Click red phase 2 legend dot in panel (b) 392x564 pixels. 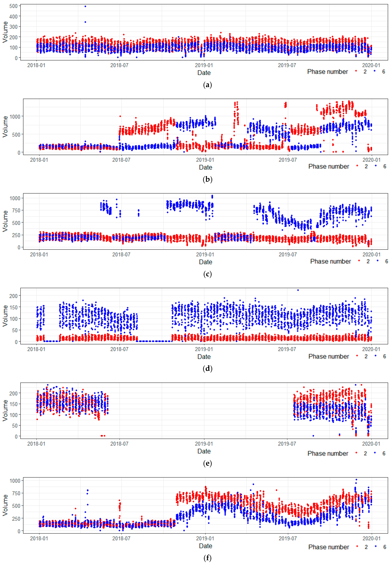(x=357, y=166)
